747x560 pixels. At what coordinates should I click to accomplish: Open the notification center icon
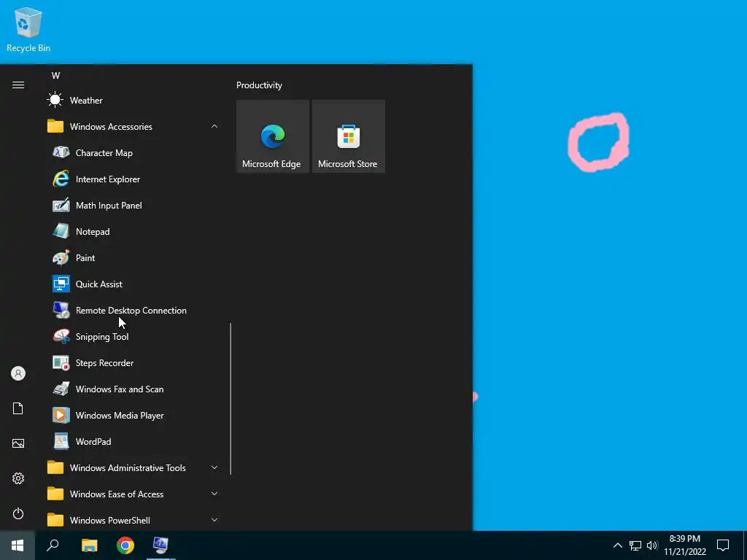[x=723, y=545]
